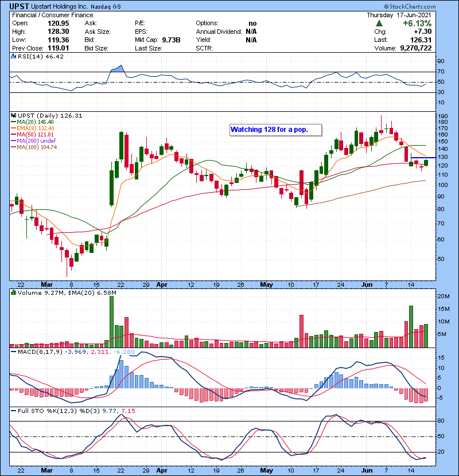459x476 pixels.
Task: Click the 190 price axis label
Action: coord(443,116)
